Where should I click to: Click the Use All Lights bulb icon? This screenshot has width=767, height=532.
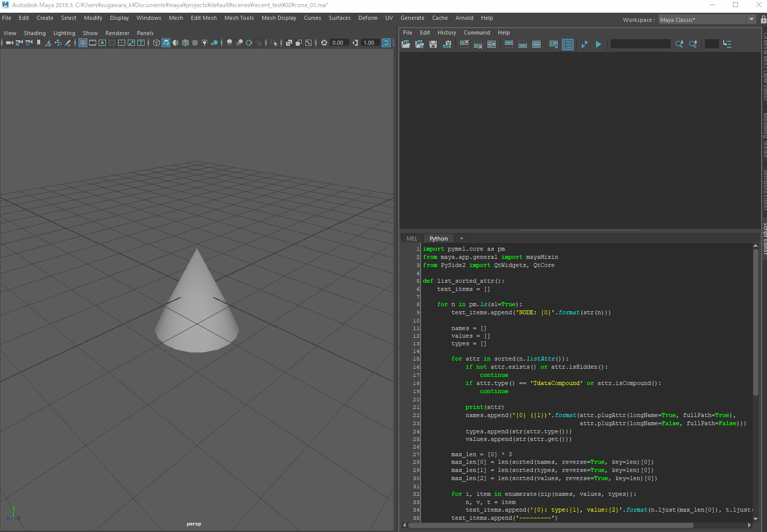pos(205,43)
